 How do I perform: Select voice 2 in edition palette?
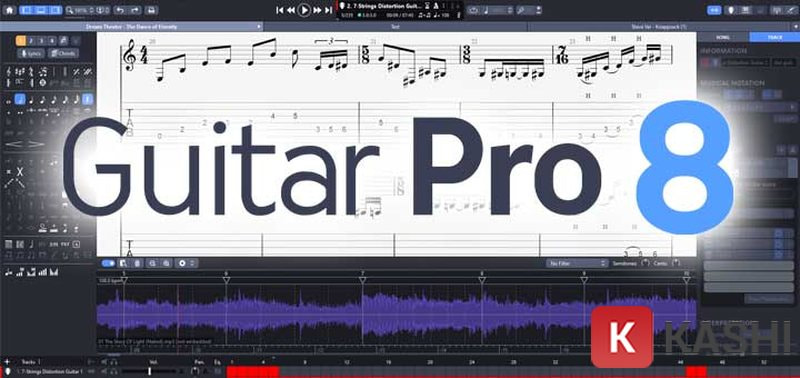click(x=31, y=41)
